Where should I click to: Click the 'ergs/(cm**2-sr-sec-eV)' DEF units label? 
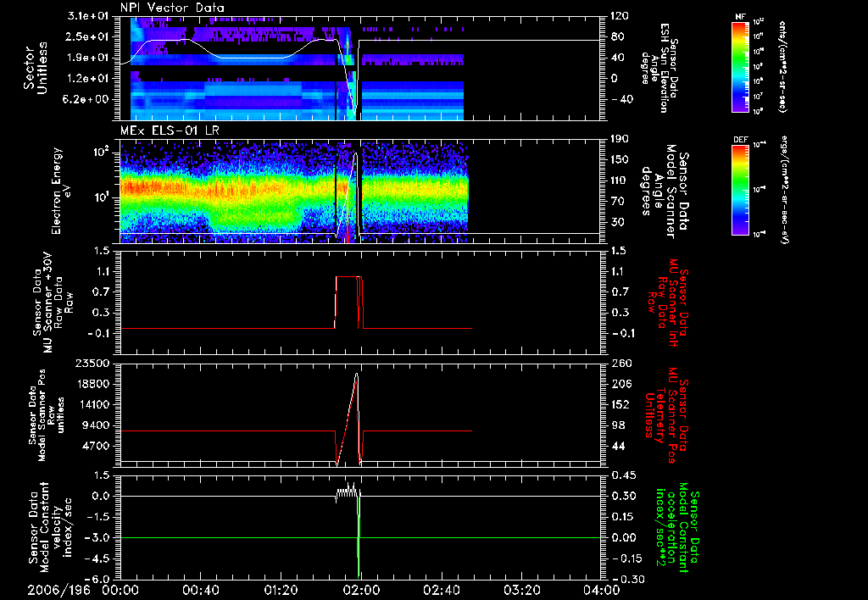point(784,189)
